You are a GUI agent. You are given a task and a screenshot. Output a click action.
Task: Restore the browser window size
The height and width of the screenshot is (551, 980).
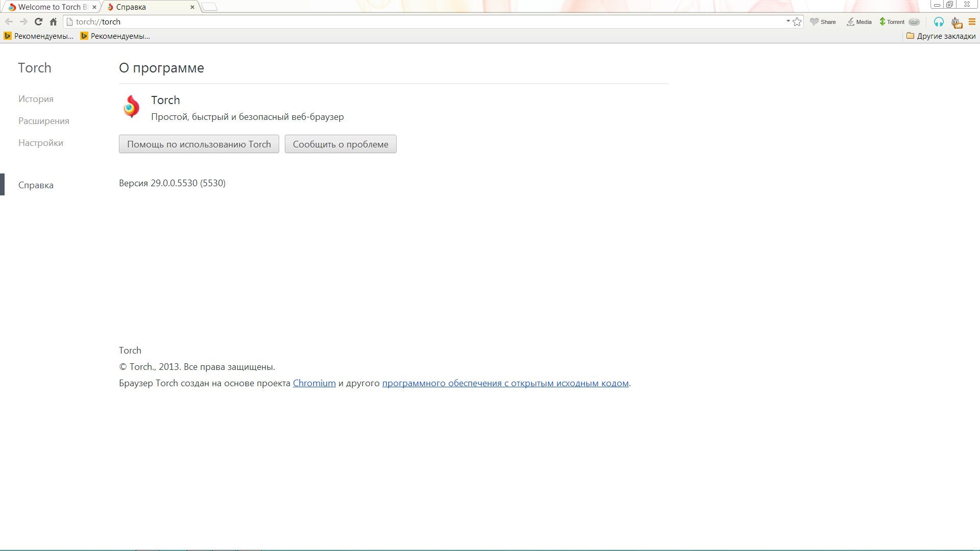pos(949,5)
